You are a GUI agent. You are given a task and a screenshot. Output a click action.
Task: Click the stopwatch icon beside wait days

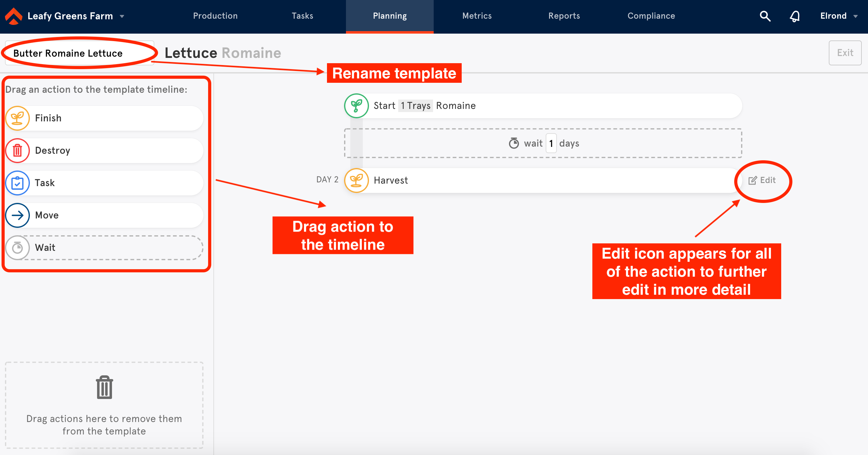(x=514, y=143)
